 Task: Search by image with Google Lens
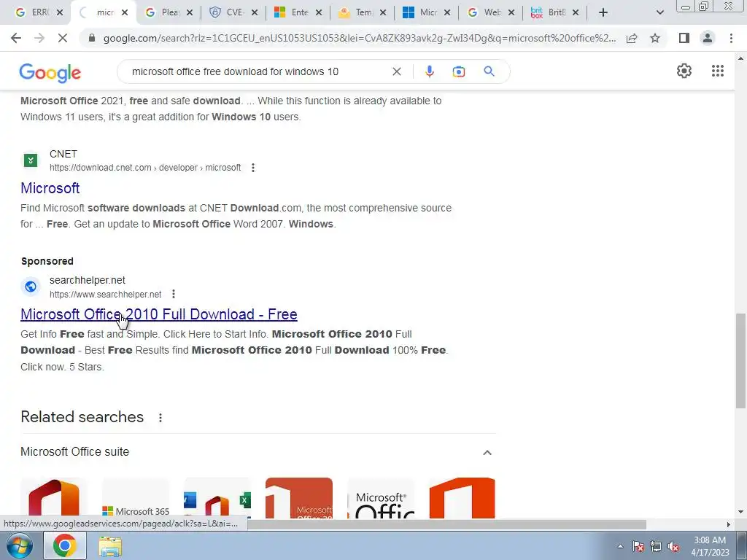[x=458, y=71]
